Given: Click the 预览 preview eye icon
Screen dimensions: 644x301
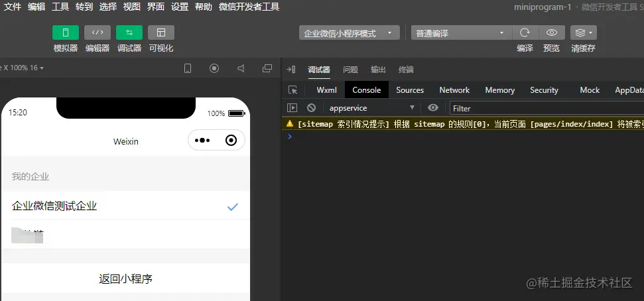Looking at the screenshot, I should click(552, 32).
